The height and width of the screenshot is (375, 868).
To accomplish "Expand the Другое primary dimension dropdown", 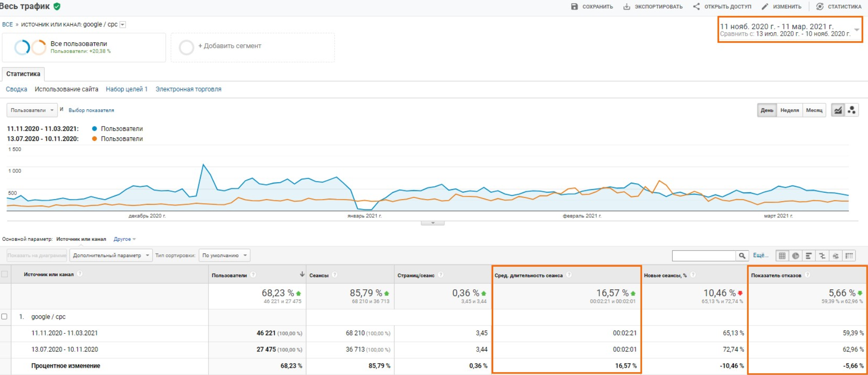I will click(125, 239).
